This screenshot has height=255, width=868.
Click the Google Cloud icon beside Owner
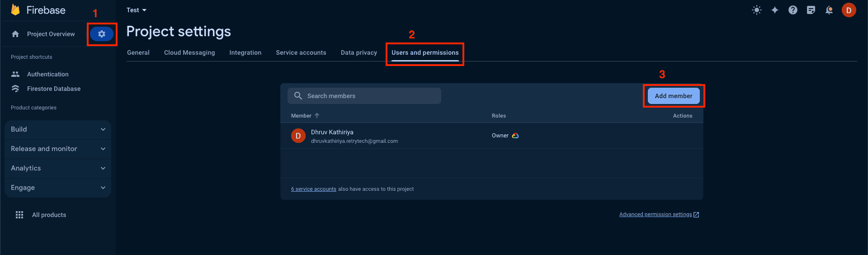pos(515,136)
